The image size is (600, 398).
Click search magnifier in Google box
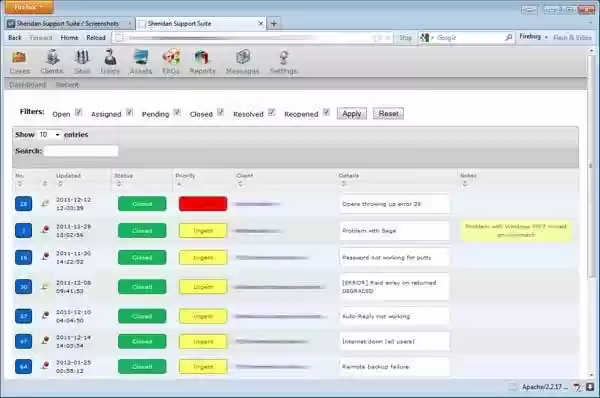509,38
